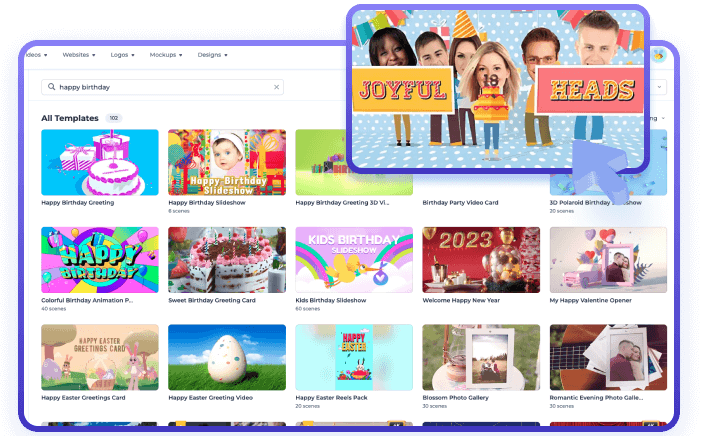Expand the Websites dropdown menu
The height and width of the screenshot is (436, 720).
click(x=80, y=55)
